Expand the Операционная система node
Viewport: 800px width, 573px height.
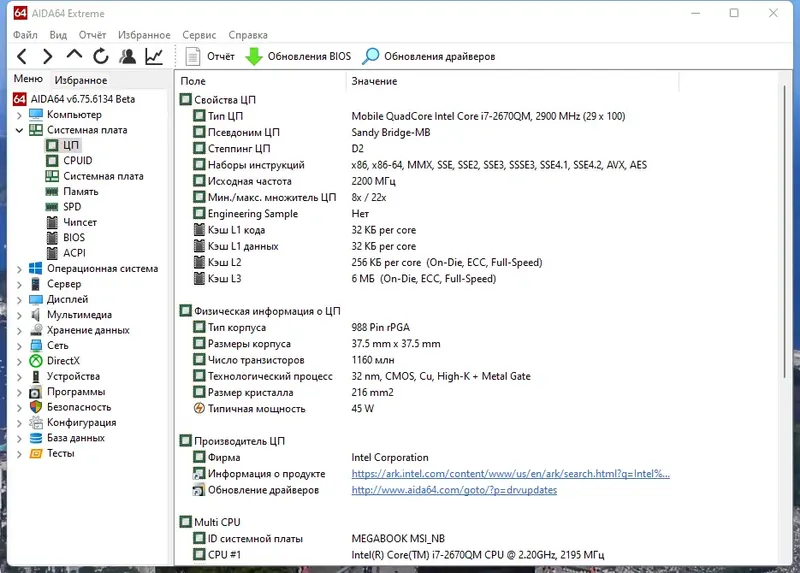point(19,269)
